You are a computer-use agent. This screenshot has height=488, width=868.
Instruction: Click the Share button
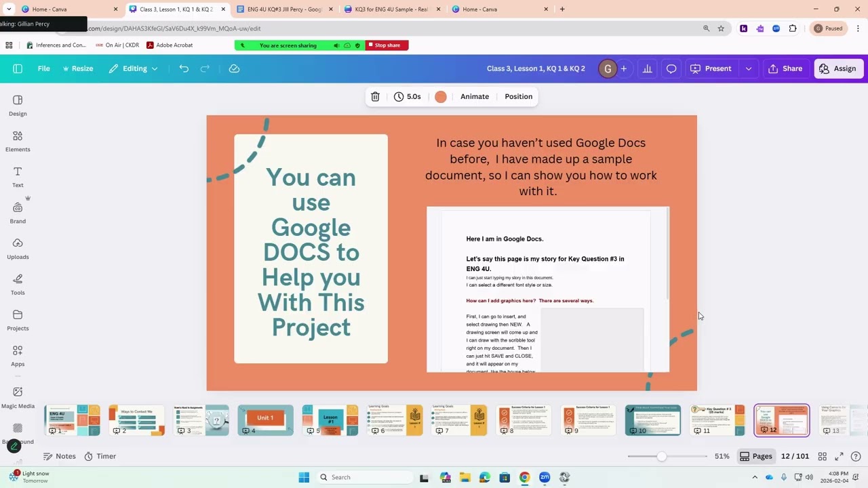click(785, 68)
